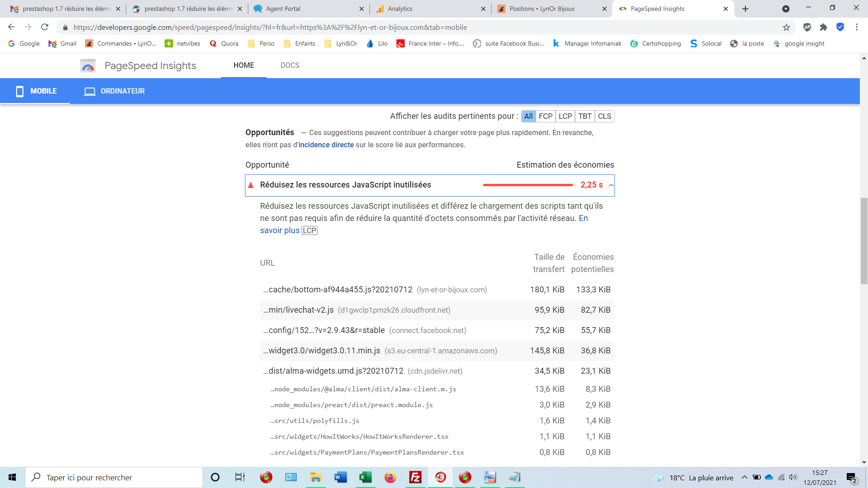The image size is (868, 488).
Task: Open Manager Infomaniak bookmark
Action: pyautogui.click(x=587, y=43)
